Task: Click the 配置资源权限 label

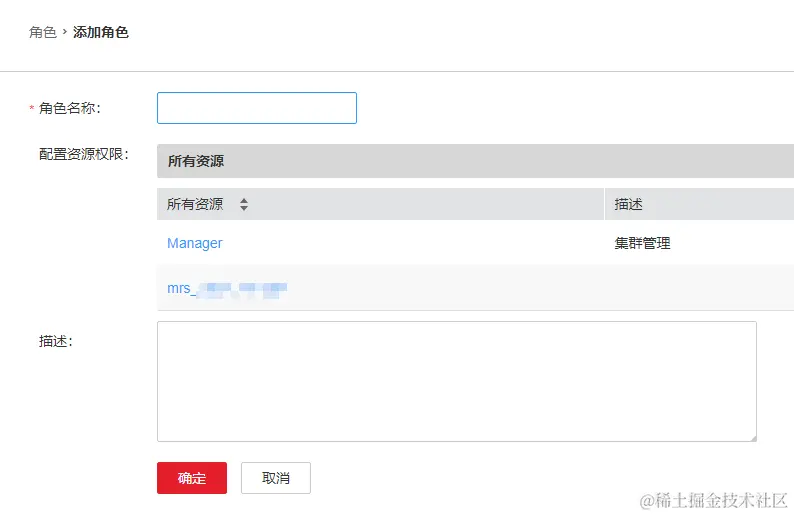Action: (84, 154)
